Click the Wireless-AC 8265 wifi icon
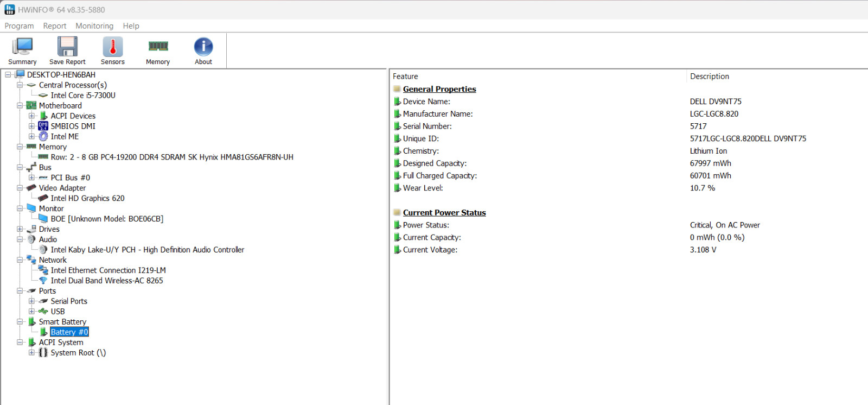The image size is (868, 405). coord(43,281)
